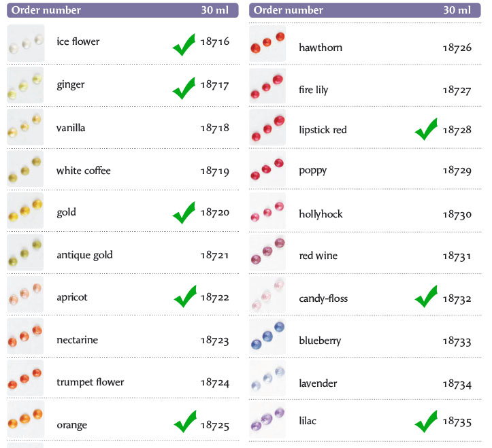492x448 pixels.
Task: Choose the red wine swatch thumbnail
Action: click(x=267, y=252)
